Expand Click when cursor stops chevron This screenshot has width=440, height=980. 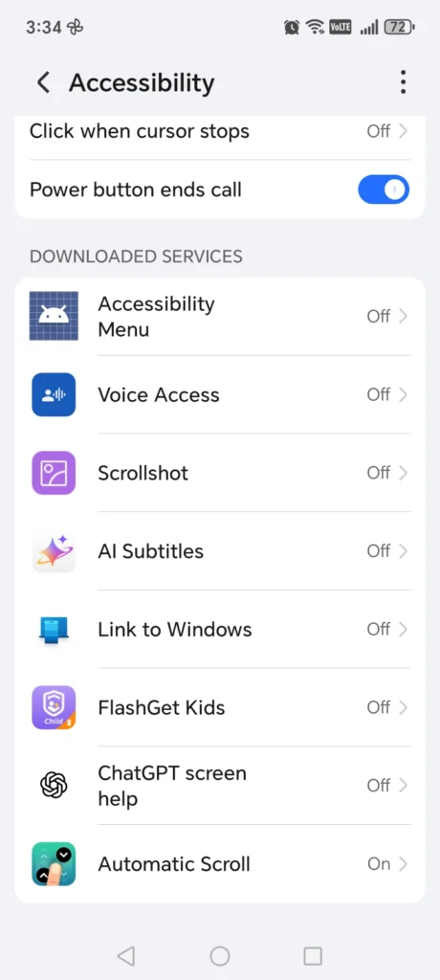coord(403,131)
